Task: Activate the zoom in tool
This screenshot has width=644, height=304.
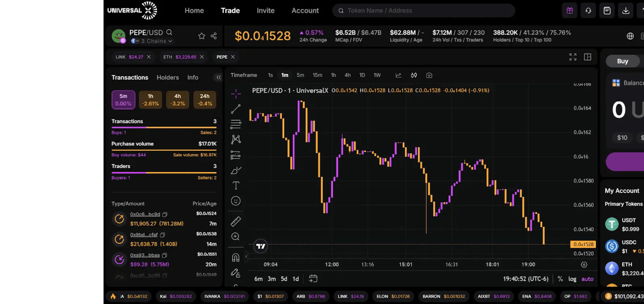Action: pyautogui.click(x=236, y=237)
